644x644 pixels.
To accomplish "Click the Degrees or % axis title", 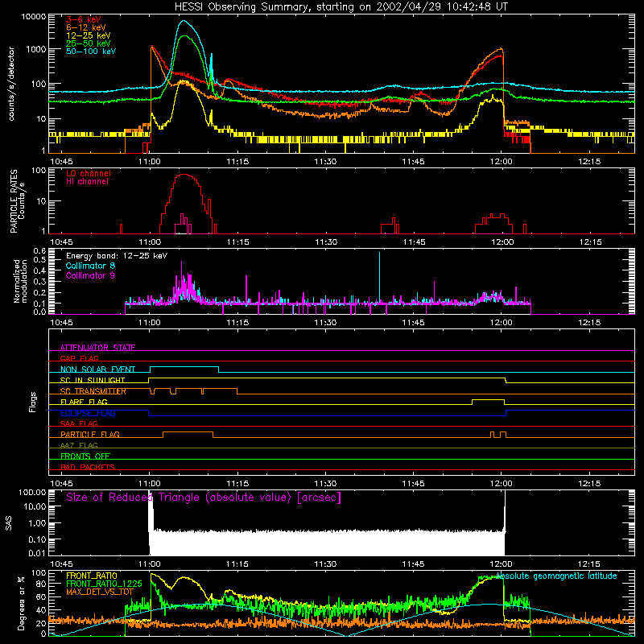I will [x=21, y=604].
